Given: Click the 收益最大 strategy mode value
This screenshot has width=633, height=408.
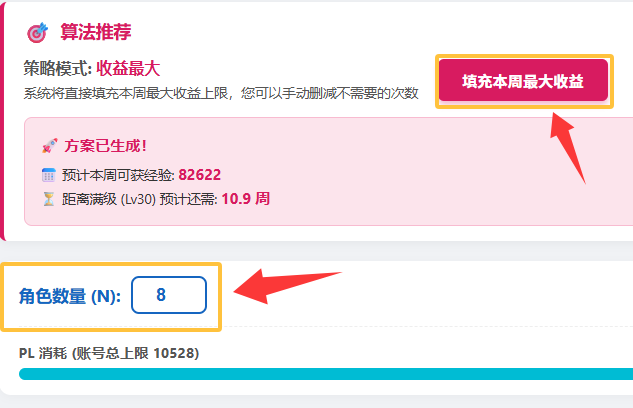Looking at the screenshot, I should [128, 69].
